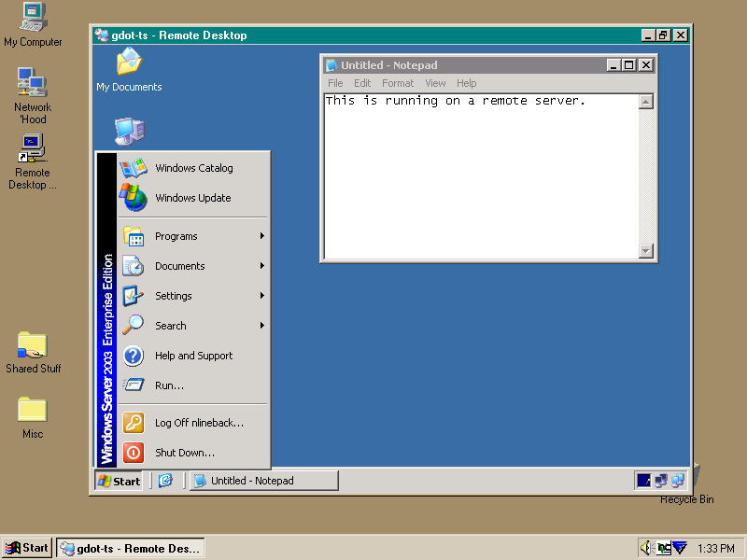Open the File menu in Notepad
747x560 pixels.
point(335,83)
